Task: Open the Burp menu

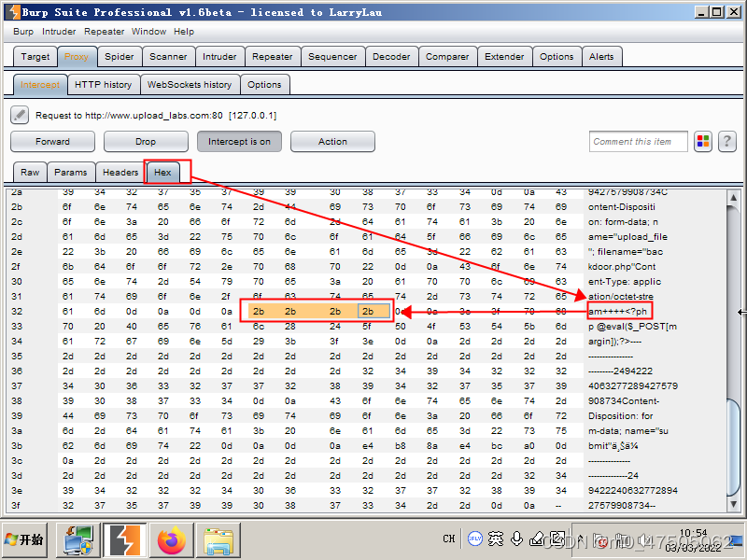Action: [x=23, y=32]
